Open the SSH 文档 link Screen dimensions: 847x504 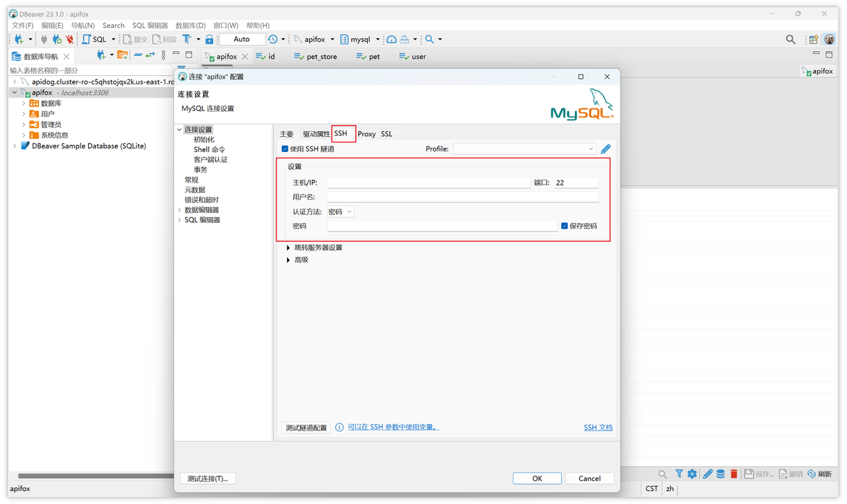coord(598,427)
